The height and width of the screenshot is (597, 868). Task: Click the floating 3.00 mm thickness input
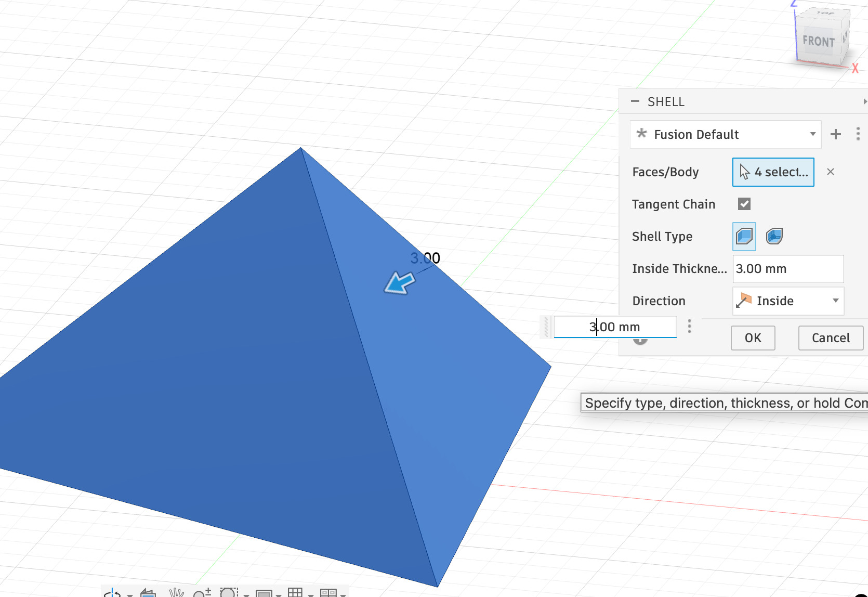point(615,327)
